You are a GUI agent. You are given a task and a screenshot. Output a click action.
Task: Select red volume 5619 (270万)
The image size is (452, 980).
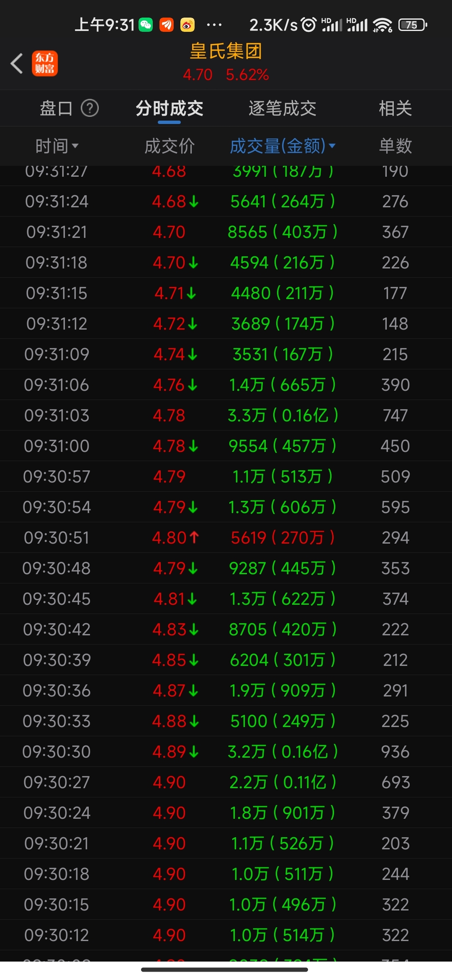point(282,538)
